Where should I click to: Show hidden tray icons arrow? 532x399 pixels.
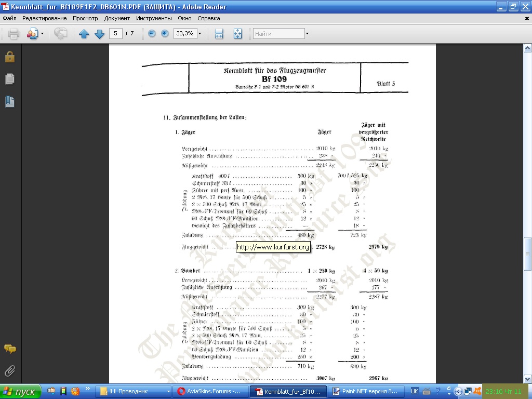click(458, 392)
